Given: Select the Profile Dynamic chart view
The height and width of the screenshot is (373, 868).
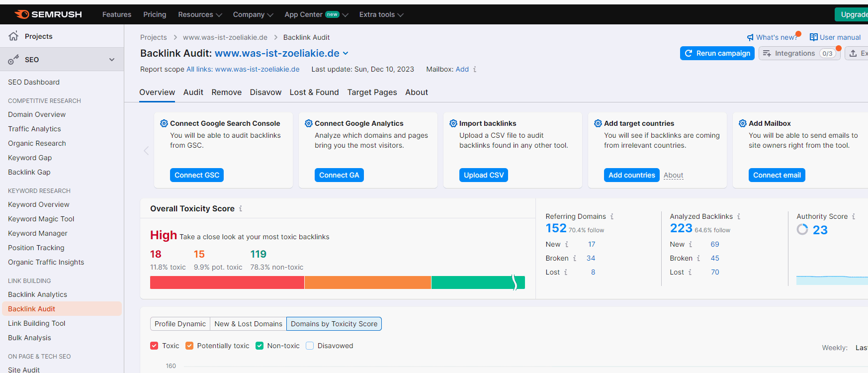Looking at the screenshot, I should [x=180, y=324].
